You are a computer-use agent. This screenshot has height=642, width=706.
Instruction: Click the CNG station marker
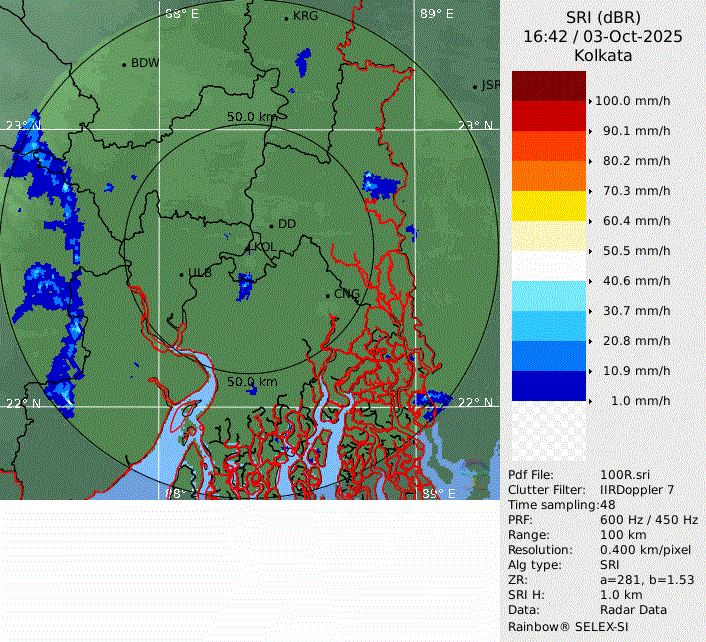327,294
